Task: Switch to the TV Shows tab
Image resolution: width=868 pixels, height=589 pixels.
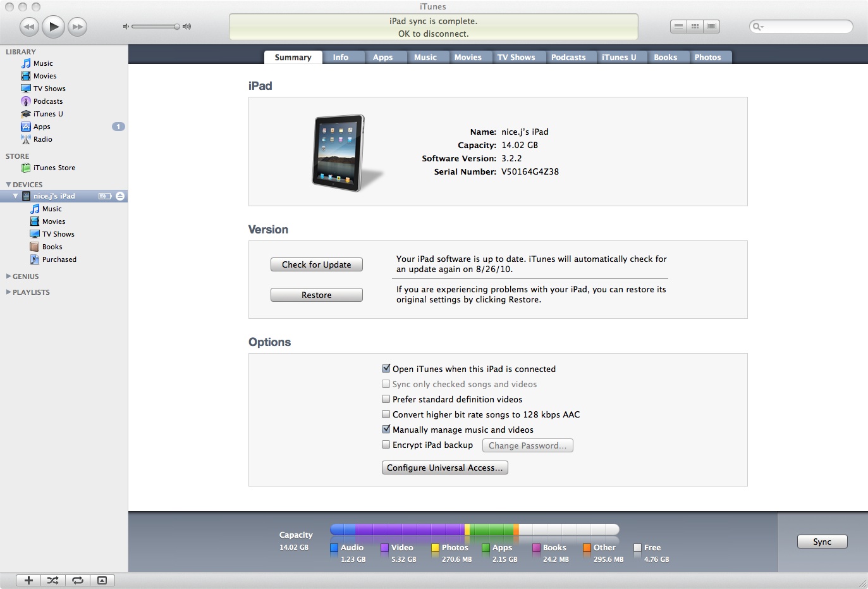Action: click(x=516, y=58)
